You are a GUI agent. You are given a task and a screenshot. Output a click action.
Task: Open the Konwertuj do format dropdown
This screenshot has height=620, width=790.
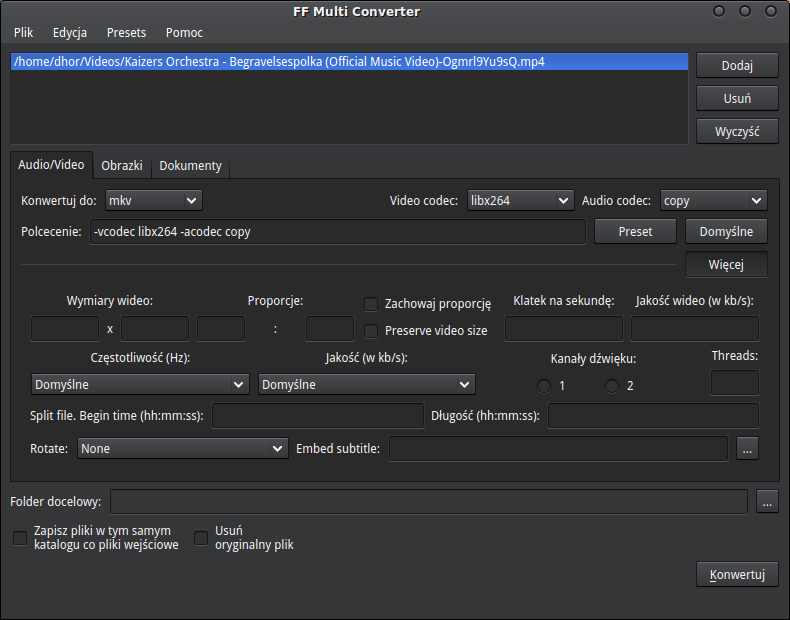click(x=154, y=200)
